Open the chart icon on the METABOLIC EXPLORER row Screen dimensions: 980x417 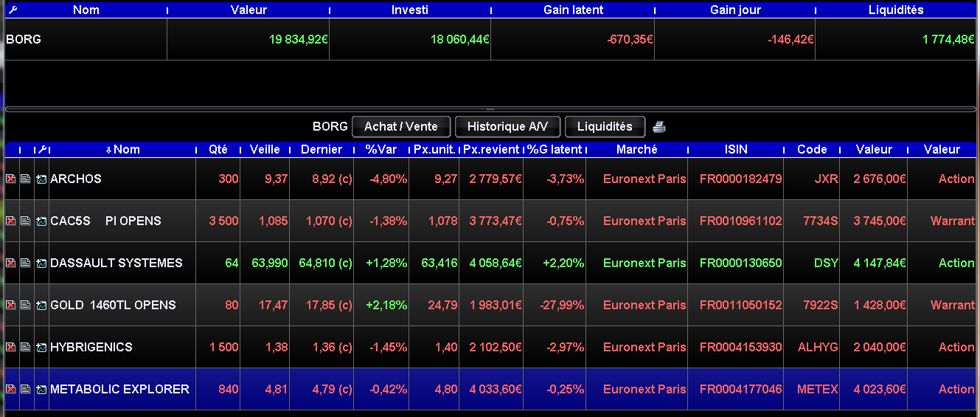(41, 389)
